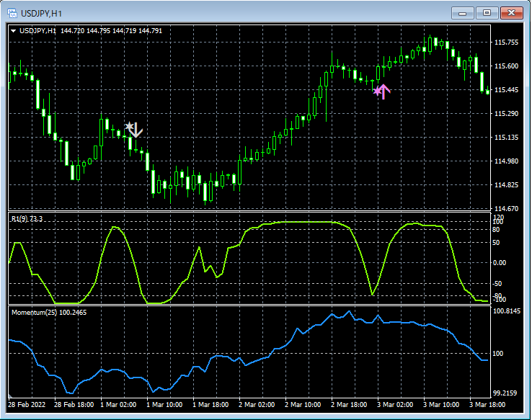Click the 115.135 price scale label
The image size is (532, 420).
(506, 138)
